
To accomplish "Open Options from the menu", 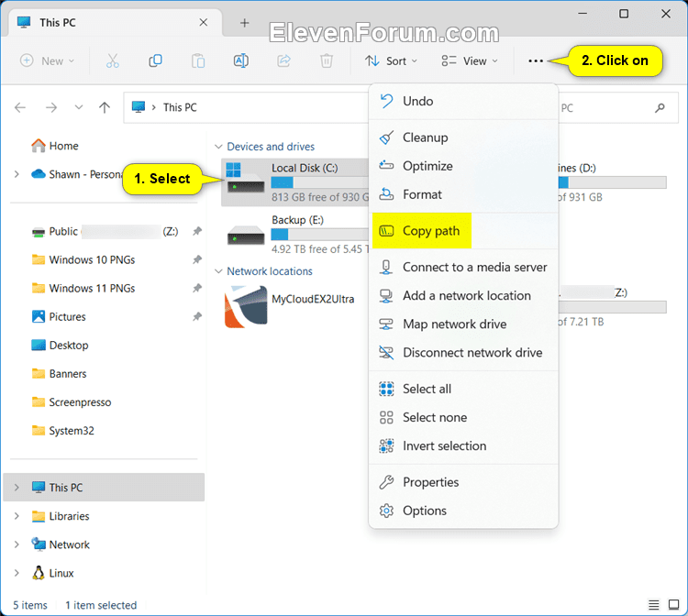I will (463, 511).
